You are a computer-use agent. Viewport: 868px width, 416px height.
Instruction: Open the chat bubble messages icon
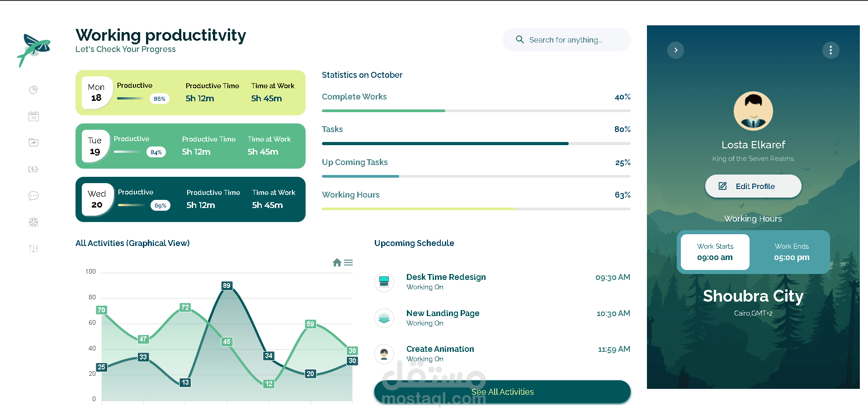pos(33,196)
